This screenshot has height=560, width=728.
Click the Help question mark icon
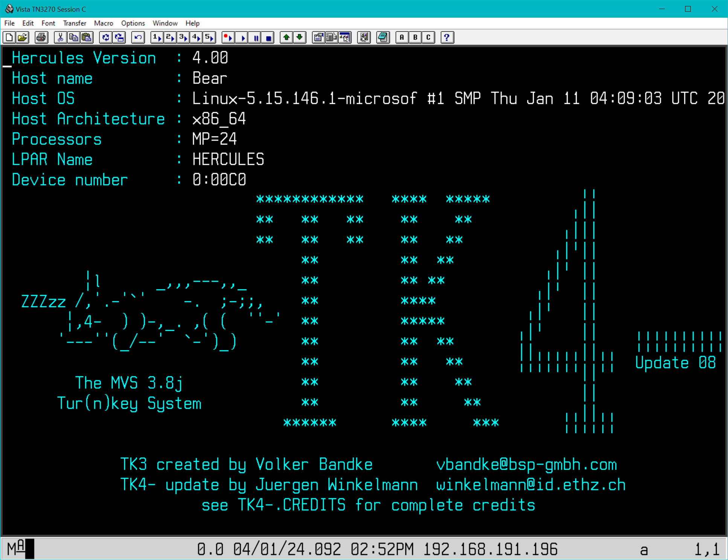[447, 37]
